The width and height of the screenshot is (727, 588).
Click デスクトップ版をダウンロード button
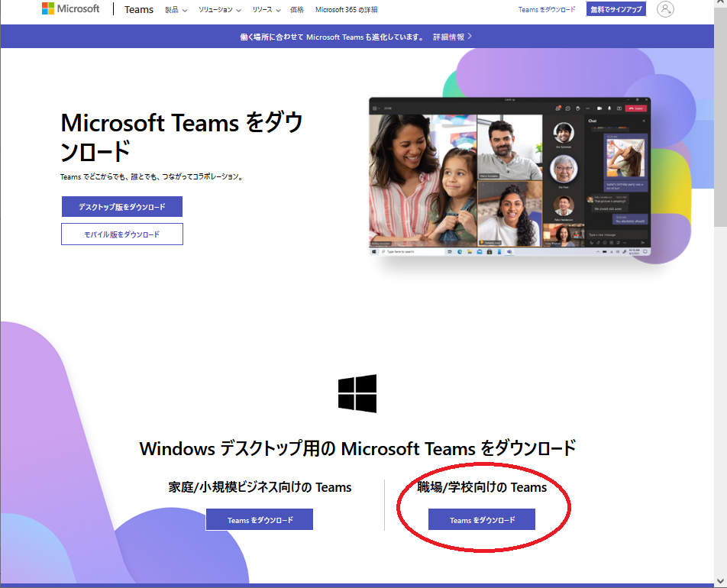pos(122,206)
